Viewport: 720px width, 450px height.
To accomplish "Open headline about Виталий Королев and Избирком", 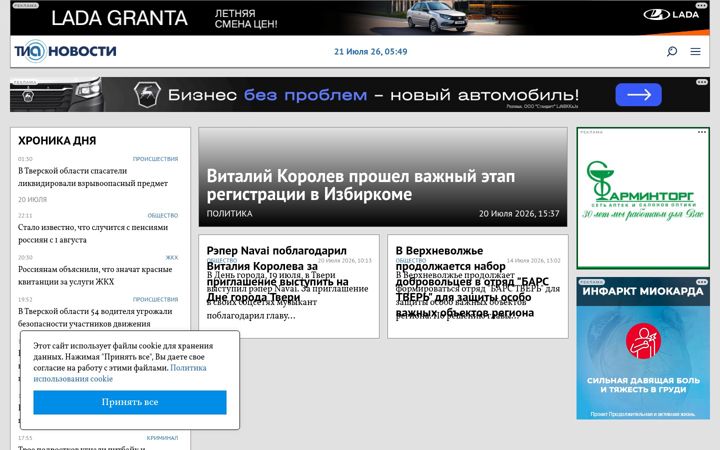I will tap(360, 185).
